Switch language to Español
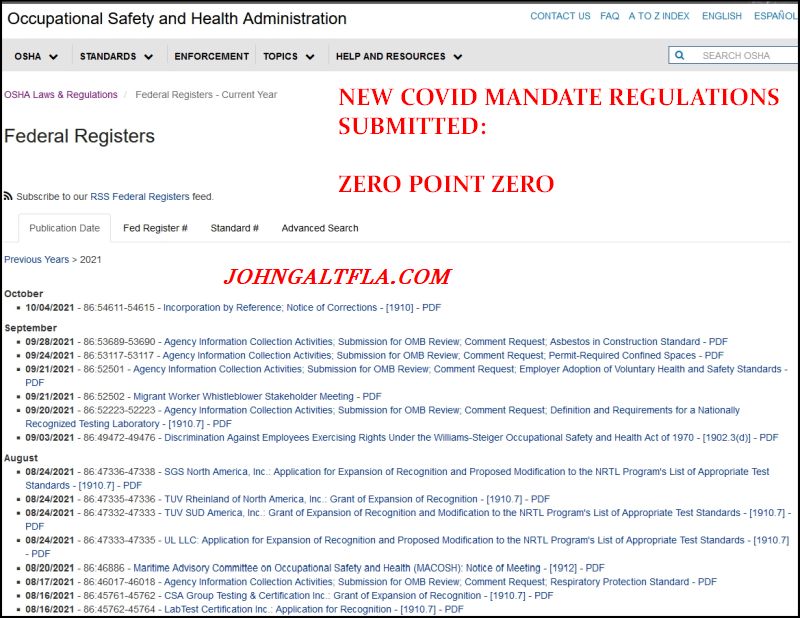Image resolution: width=800 pixels, height=618 pixels. point(775,16)
